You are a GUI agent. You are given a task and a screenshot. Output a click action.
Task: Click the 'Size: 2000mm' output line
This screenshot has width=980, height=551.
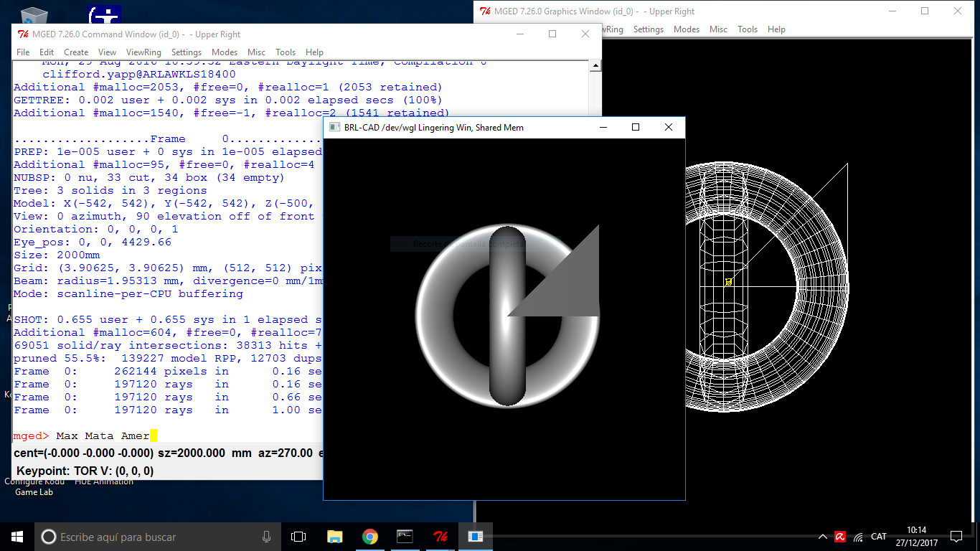coord(57,255)
